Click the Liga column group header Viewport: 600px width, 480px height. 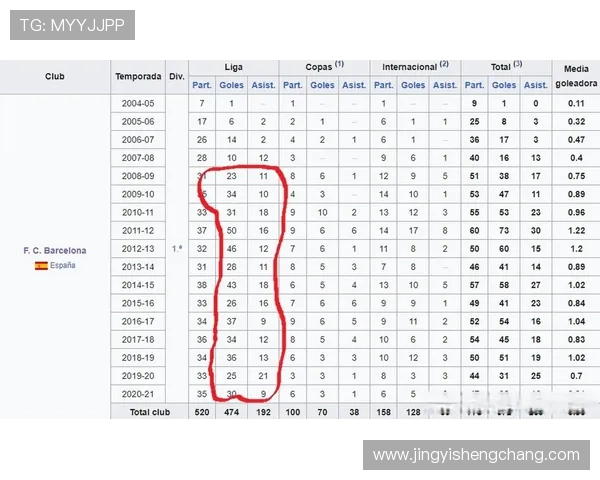233,67
